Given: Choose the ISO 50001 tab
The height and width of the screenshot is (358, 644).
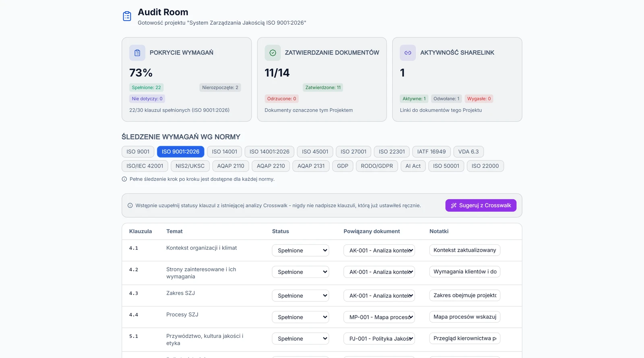Looking at the screenshot, I should pos(446,166).
